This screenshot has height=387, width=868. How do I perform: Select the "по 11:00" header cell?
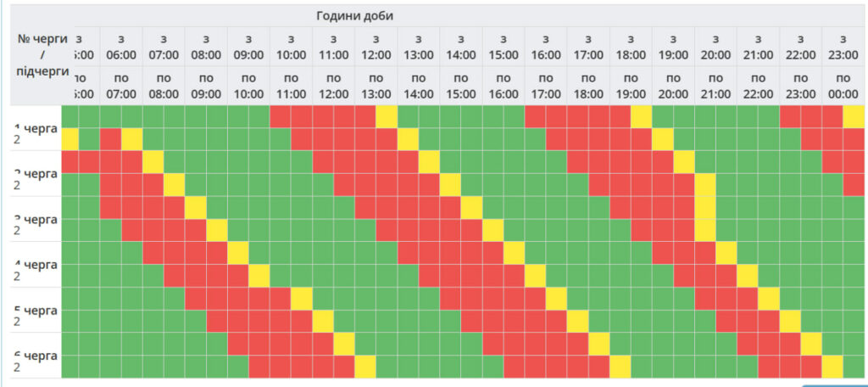291,86
